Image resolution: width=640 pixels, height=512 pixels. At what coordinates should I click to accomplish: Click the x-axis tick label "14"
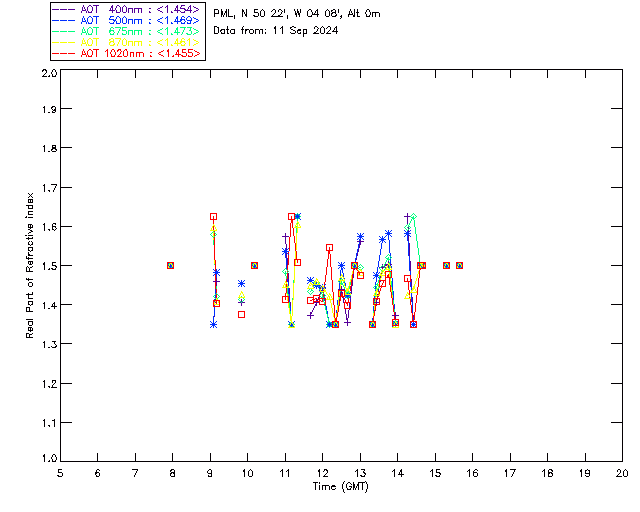(x=398, y=473)
